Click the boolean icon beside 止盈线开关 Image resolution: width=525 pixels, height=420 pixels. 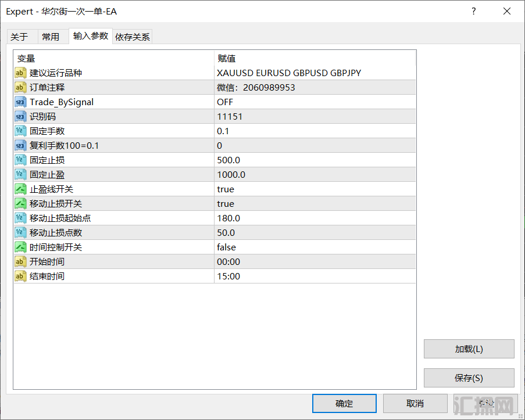coord(20,189)
